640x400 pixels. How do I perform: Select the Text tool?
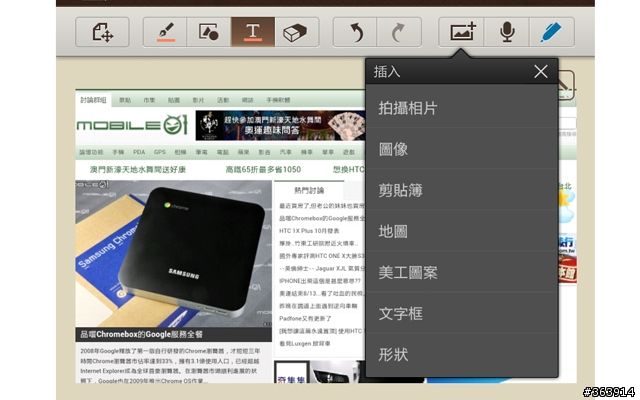coord(253,32)
